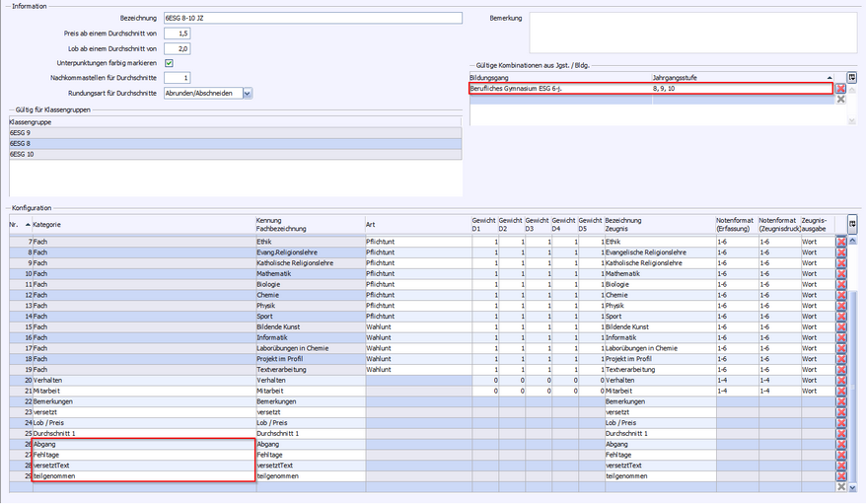
Task: Delete the Ethik row with red X
Action: (841, 242)
